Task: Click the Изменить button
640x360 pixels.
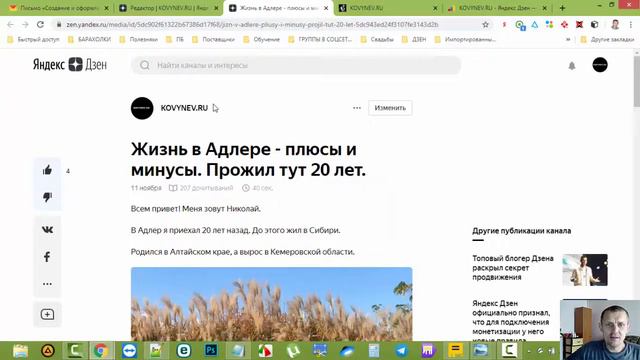Action: click(390, 108)
